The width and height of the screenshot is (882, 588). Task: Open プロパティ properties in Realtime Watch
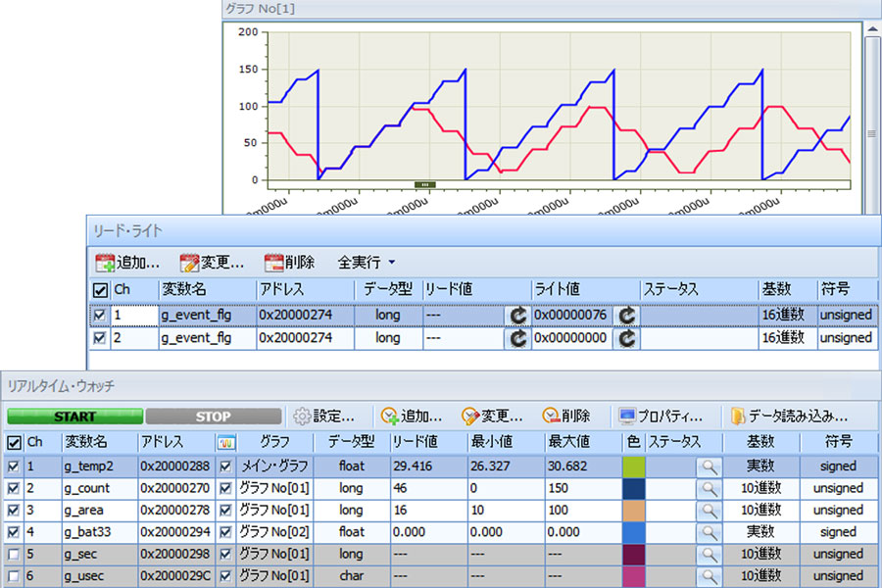tap(660, 416)
